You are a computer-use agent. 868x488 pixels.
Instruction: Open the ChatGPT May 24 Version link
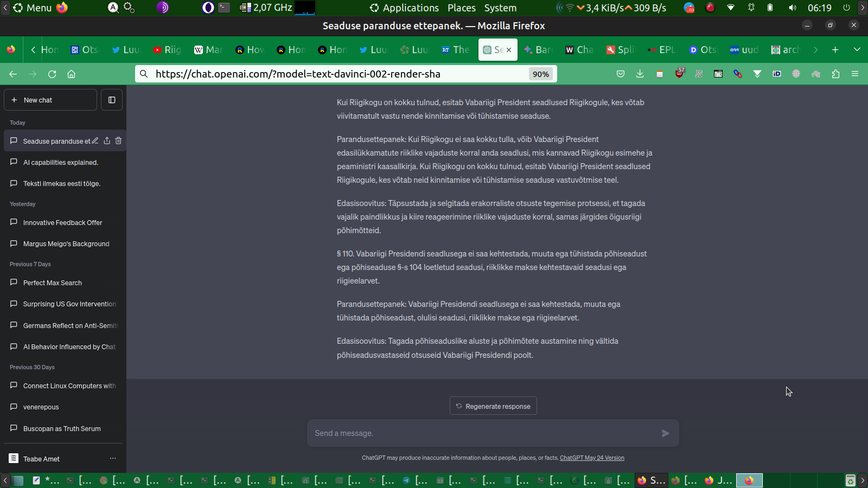pyautogui.click(x=592, y=458)
